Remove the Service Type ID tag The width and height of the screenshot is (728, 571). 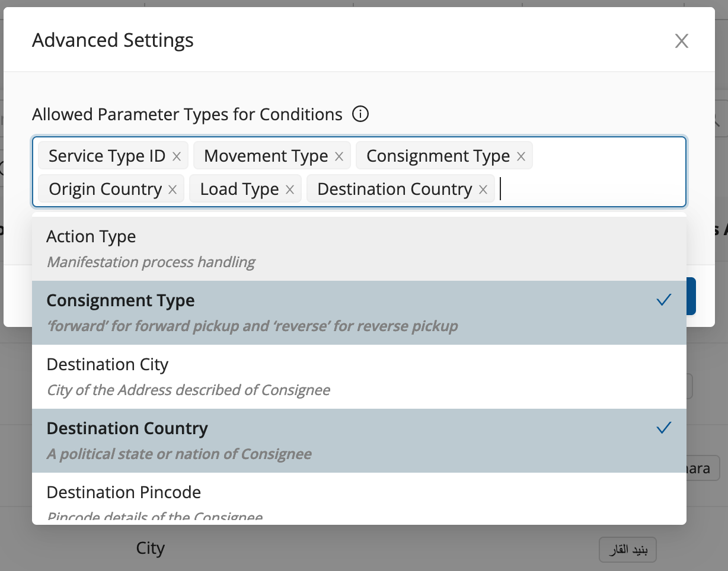[177, 156]
